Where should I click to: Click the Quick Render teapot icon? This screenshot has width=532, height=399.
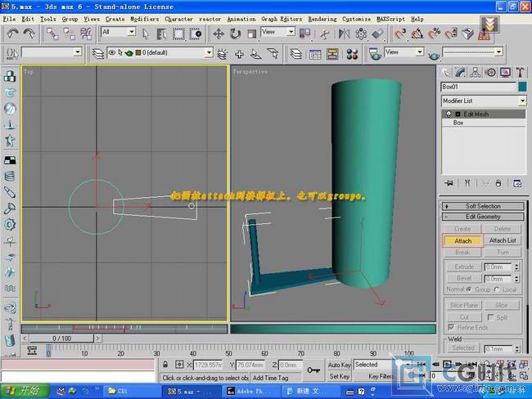tap(434, 56)
